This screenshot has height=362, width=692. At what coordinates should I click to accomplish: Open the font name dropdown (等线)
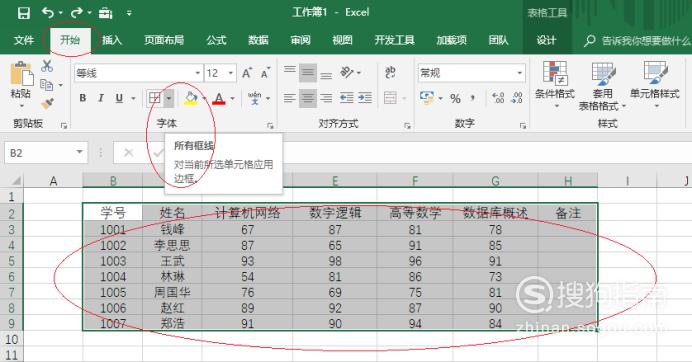198,73
